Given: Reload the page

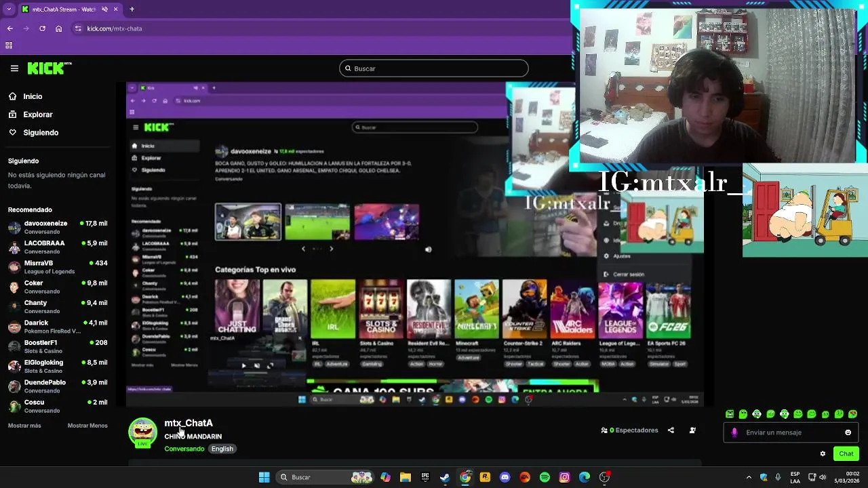Looking at the screenshot, I should point(42,28).
